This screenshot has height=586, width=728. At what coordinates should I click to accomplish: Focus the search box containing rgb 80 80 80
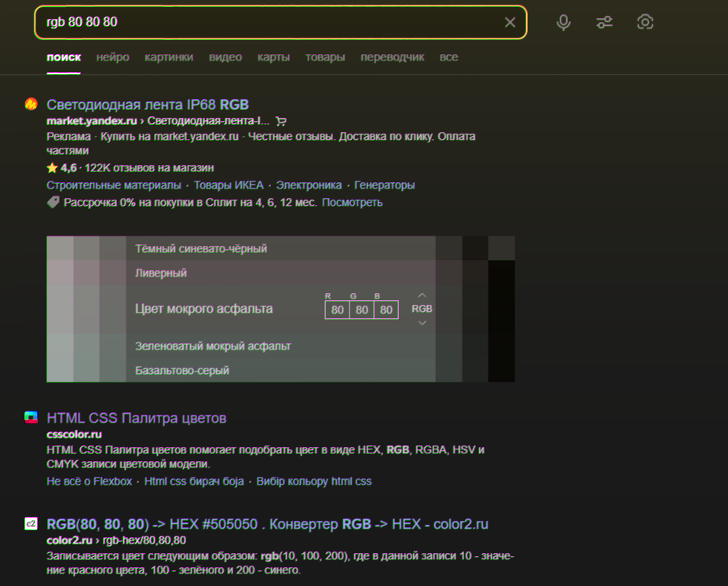pyautogui.click(x=280, y=22)
